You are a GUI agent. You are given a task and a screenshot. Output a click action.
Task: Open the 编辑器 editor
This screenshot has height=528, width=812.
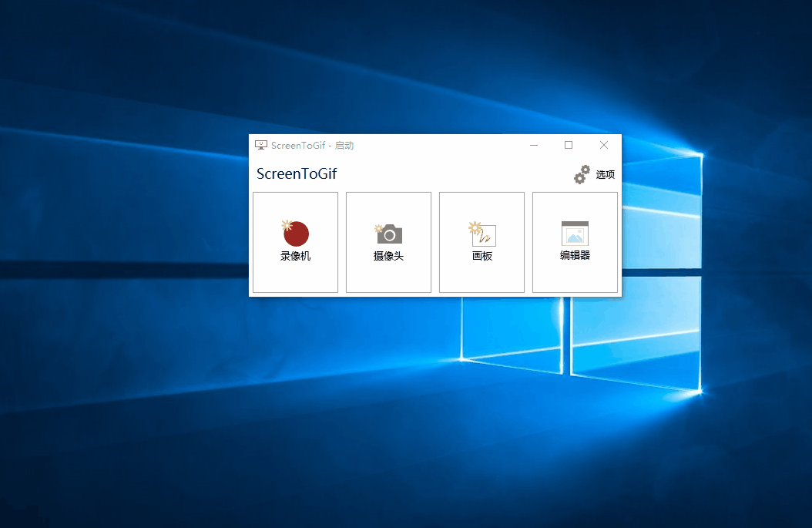pyautogui.click(x=575, y=242)
